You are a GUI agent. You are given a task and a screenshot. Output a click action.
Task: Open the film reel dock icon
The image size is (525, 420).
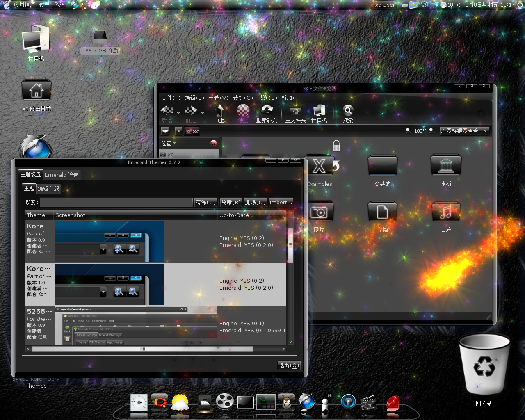(x=225, y=402)
